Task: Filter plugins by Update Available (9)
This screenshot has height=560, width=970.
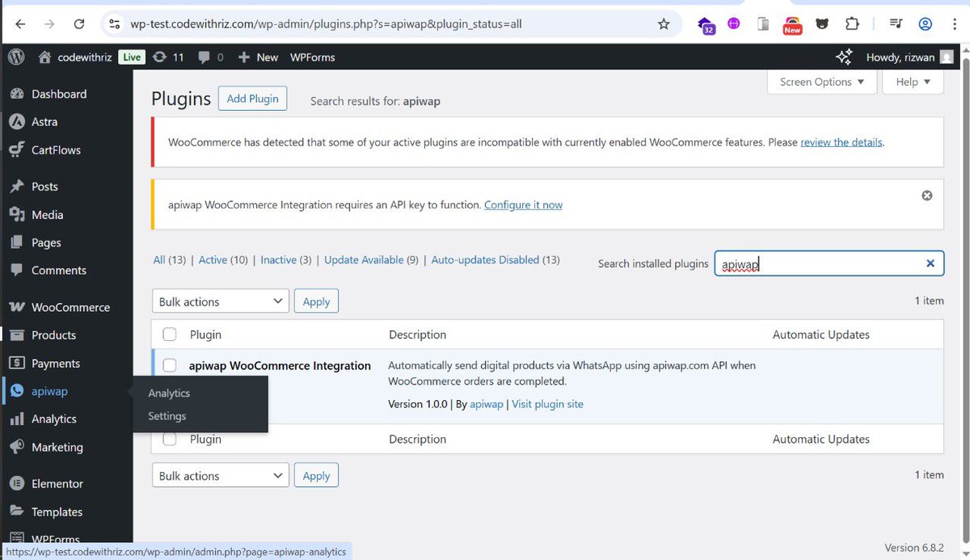Action: tap(371, 260)
